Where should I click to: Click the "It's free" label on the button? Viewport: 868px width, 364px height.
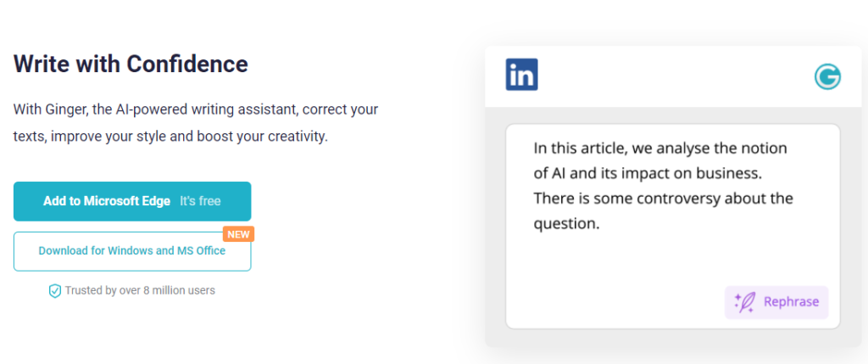[200, 201]
